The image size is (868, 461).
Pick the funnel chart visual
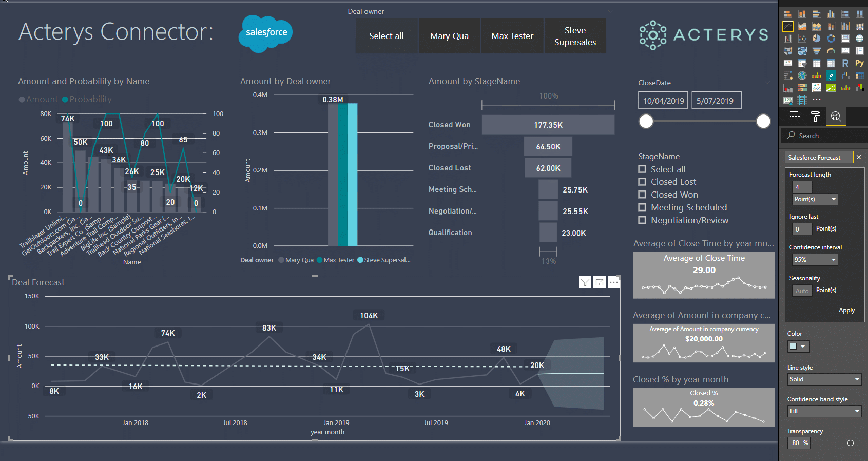[x=817, y=51]
